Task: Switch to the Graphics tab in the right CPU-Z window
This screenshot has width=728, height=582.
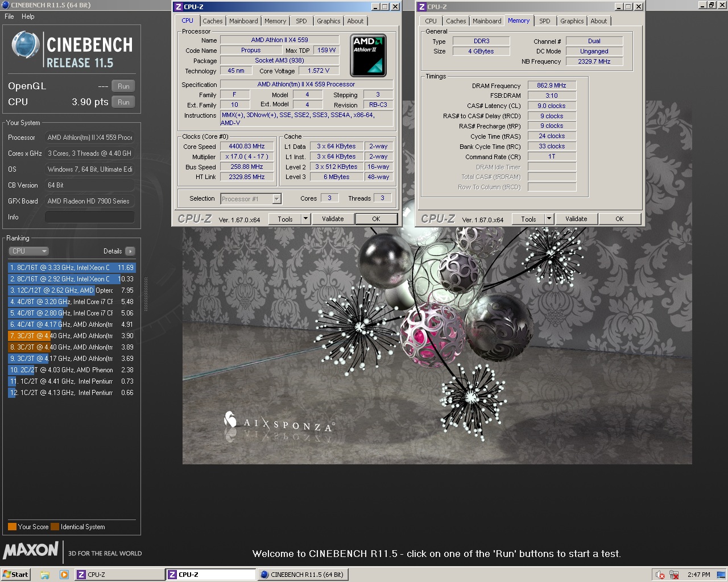Action: point(572,21)
